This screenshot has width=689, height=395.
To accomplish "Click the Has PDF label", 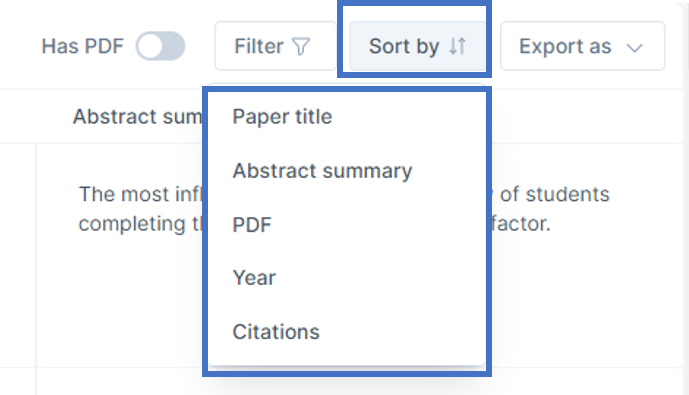I will (x=83, y=47).
